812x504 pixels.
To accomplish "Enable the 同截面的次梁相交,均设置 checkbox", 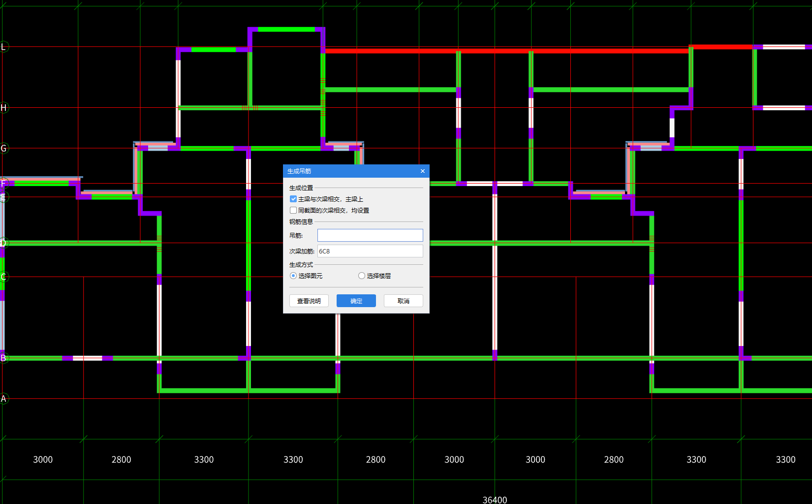I will [293, 210].
